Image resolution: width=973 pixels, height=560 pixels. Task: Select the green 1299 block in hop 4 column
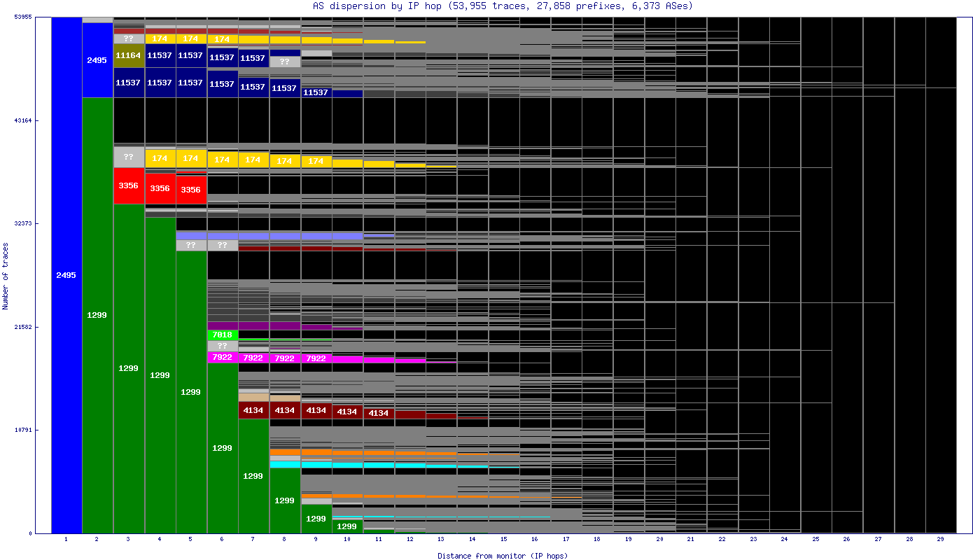(160, 375)
